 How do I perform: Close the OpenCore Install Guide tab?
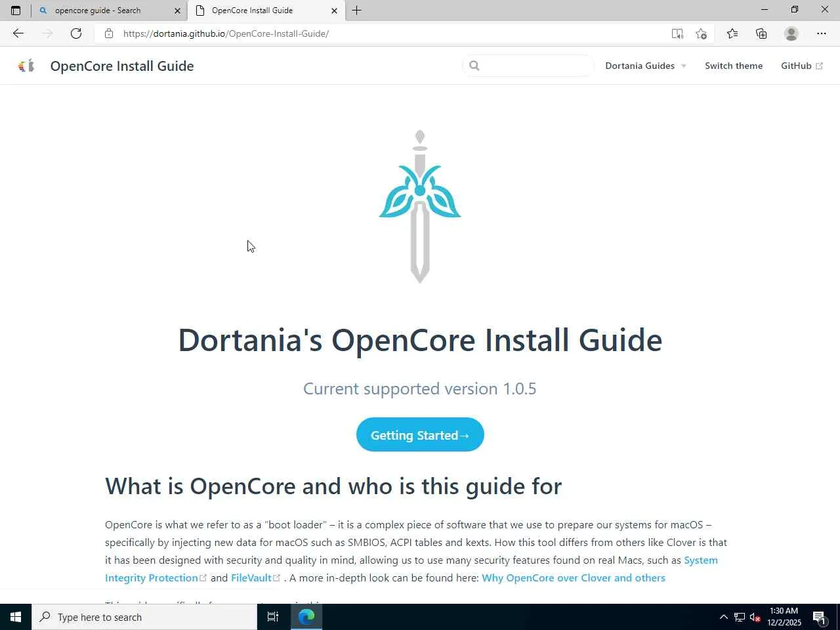[x=334, y=10]
